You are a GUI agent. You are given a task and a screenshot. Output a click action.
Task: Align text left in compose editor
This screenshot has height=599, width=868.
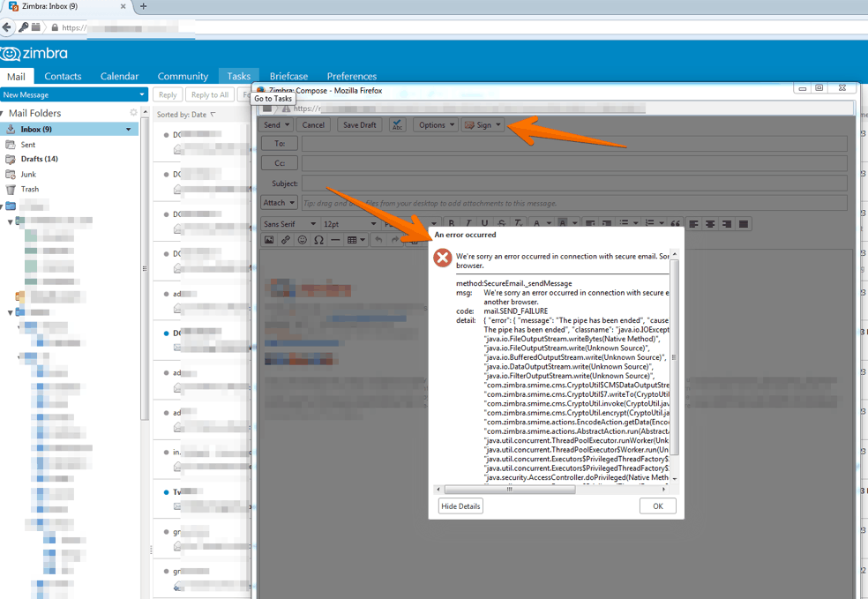point(693,224)
